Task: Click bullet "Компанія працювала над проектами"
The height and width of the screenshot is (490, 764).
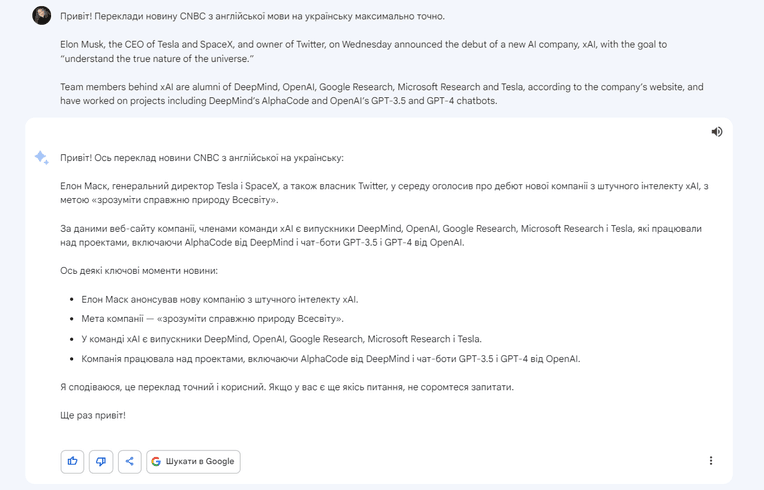Action: point(331,359)
